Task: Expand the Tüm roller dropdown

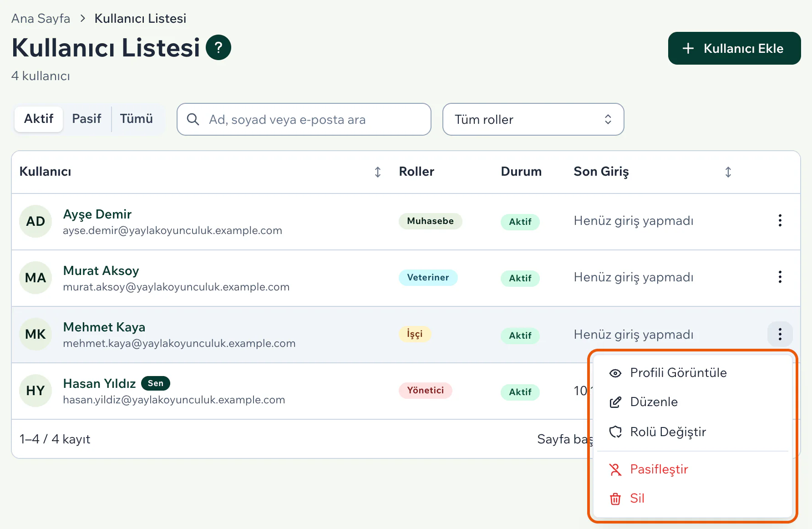Action: pos(533,119)
